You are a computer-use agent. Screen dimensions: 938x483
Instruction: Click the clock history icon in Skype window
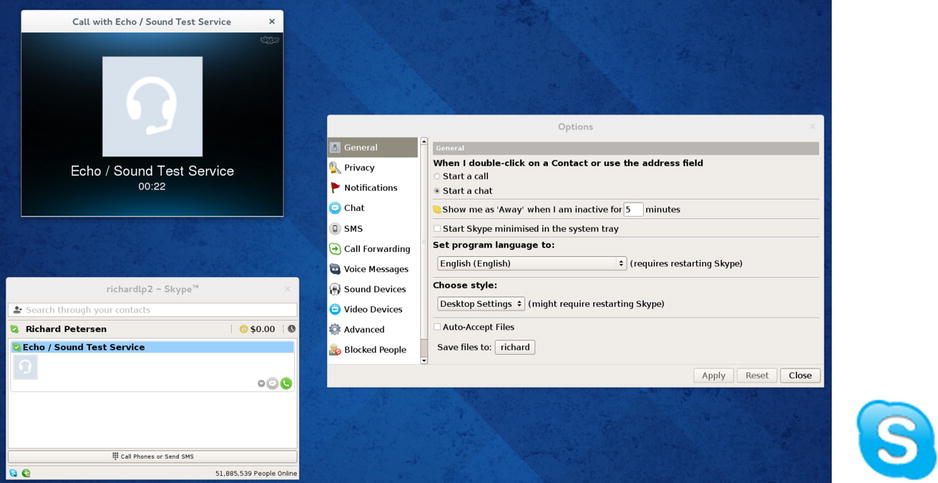(x=291, y=329)
